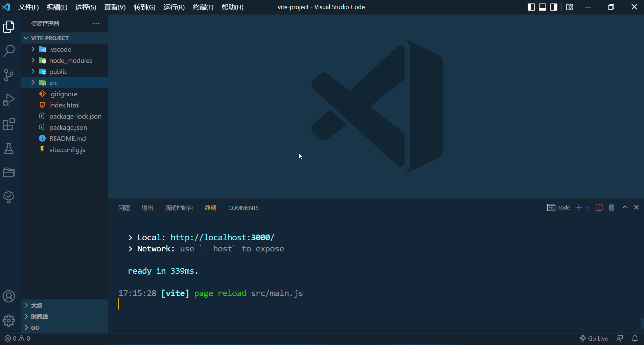Expand the .vscode folder
644x345 pixels.
tap(64, 49)
